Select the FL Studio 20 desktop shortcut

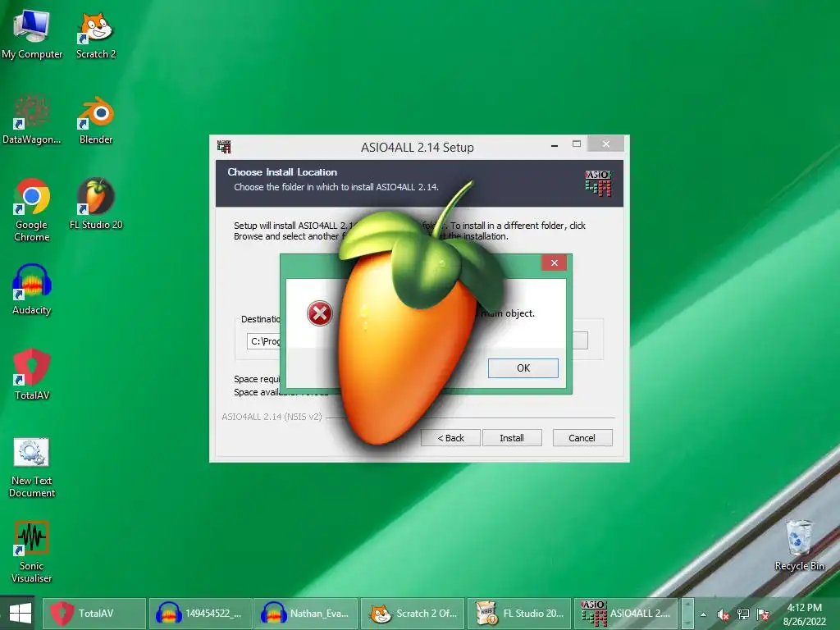point(96,203)
